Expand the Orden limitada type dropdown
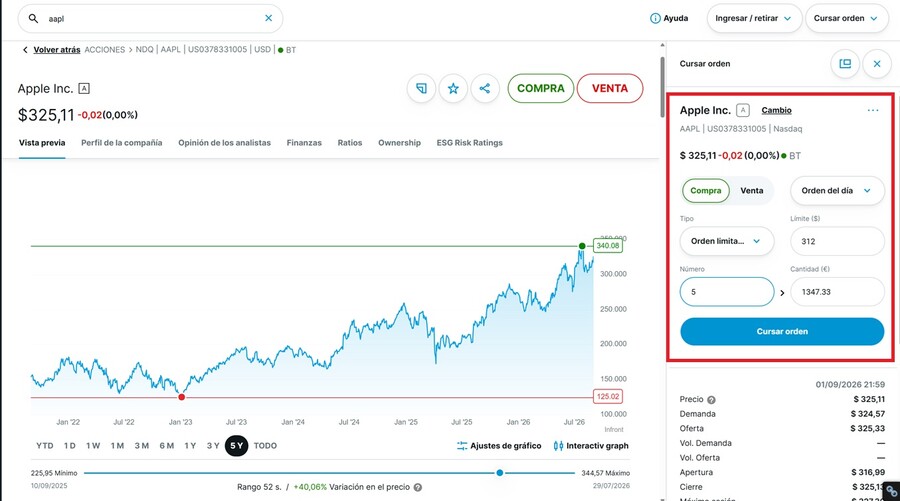Viewport: 900px width, 501px height. coord(727,241)
